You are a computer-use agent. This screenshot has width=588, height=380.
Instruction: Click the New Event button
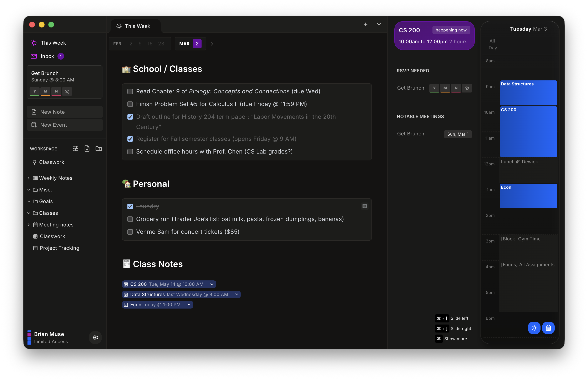click(65, 125)
